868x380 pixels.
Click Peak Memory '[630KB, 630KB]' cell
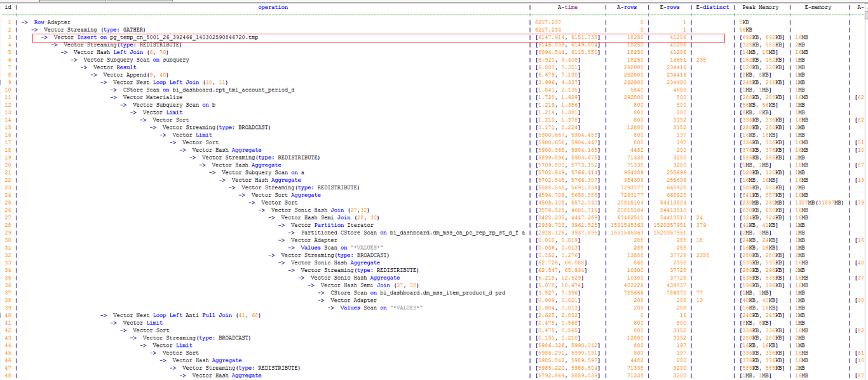click(x=763, y=210)
